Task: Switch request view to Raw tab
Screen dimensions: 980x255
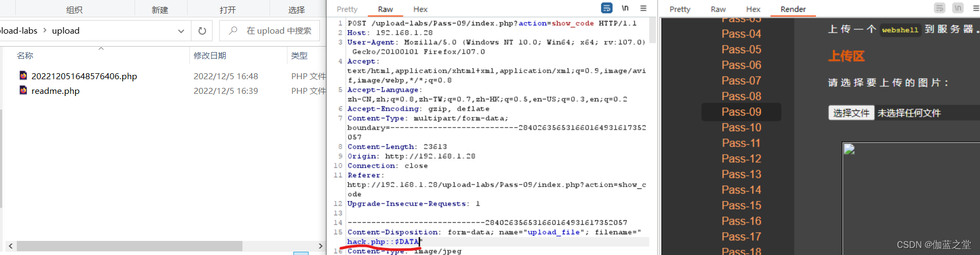Action: pos(386,9)
